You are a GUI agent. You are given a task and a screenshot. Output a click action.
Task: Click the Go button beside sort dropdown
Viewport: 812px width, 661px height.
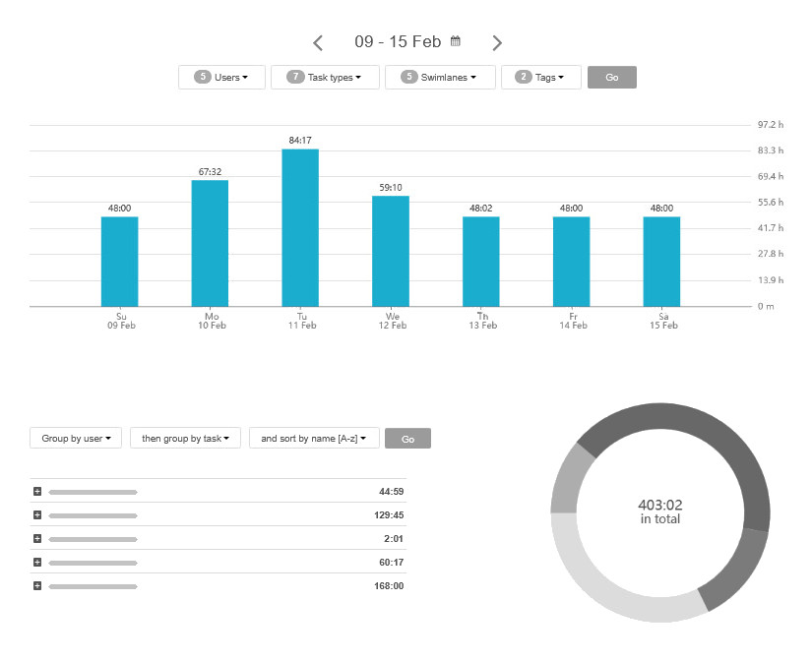[x=407, y=439]
